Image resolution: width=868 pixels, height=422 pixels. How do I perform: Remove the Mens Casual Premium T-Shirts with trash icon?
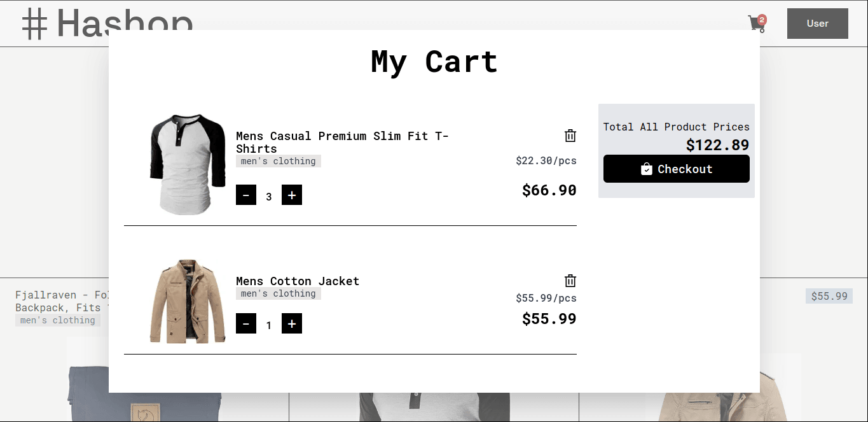click(x=570, y=135)
